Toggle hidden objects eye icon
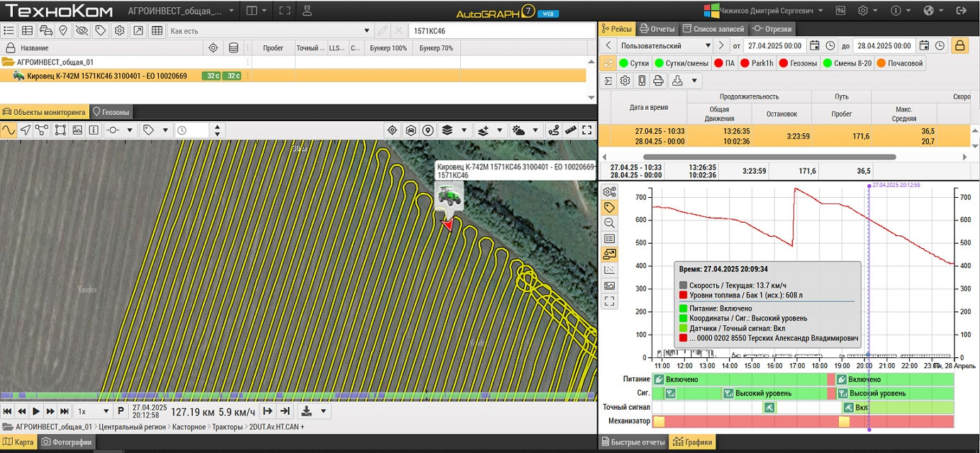This screenshot has height=453, width=980. coord(82,30)
